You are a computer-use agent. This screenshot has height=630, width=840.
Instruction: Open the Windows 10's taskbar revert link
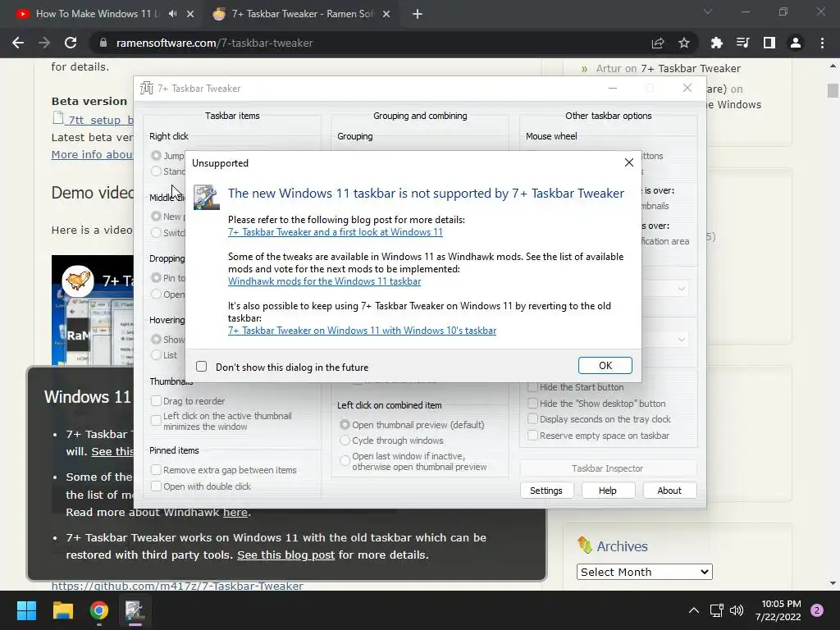click(x=362, y=331)
